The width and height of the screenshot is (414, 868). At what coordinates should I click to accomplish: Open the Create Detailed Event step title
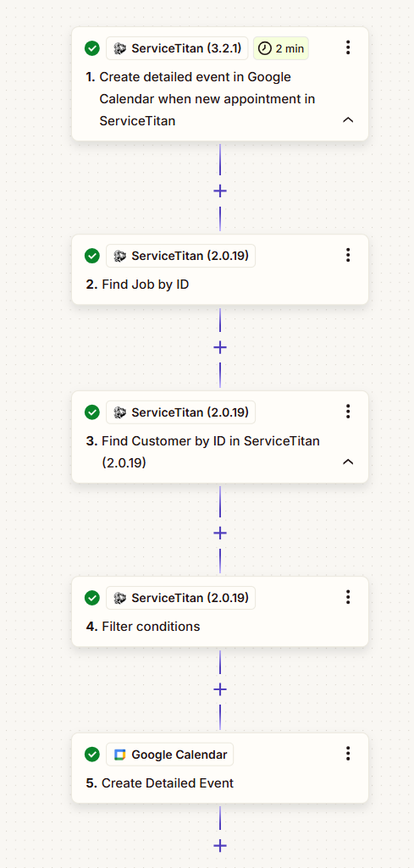coord(161,783)
